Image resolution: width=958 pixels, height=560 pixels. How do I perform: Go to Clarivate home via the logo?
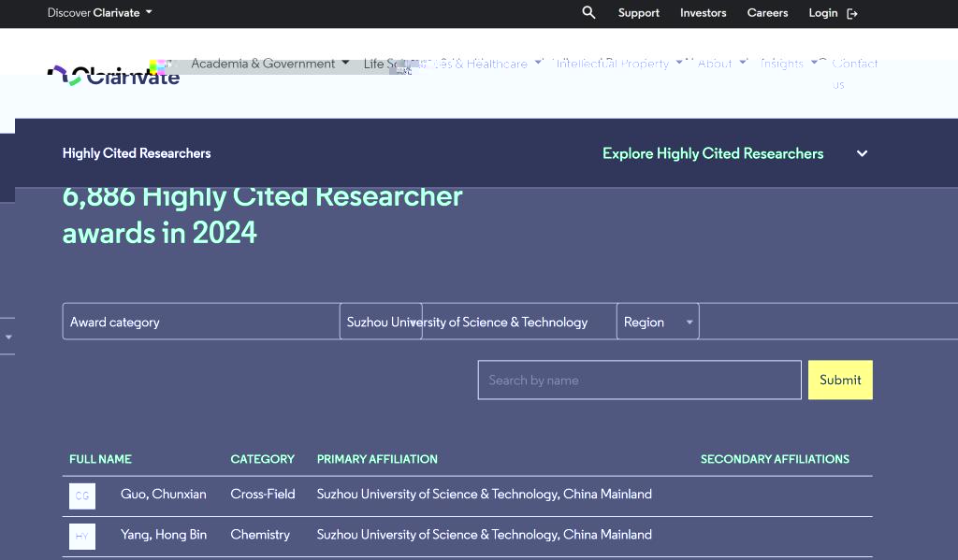(113, 76)
